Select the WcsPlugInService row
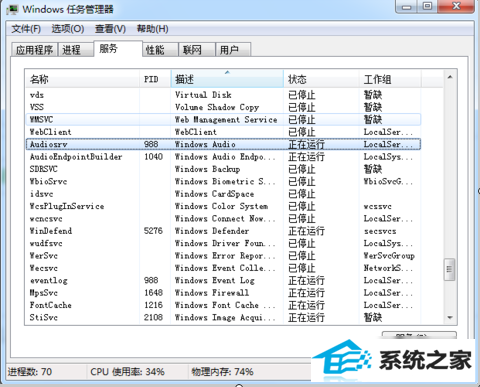The height and width of the screenshot is (387, 480). click(x=223, y=206)
